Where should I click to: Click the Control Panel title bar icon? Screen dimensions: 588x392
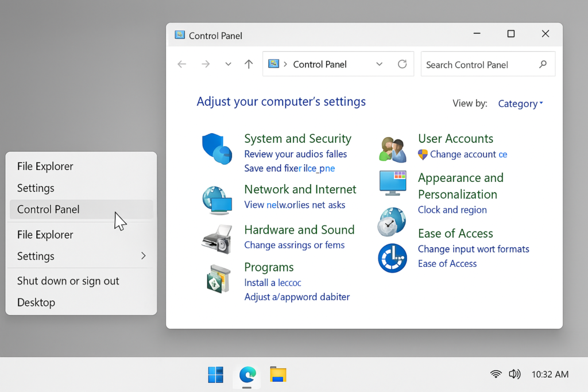tap(180, 35)
